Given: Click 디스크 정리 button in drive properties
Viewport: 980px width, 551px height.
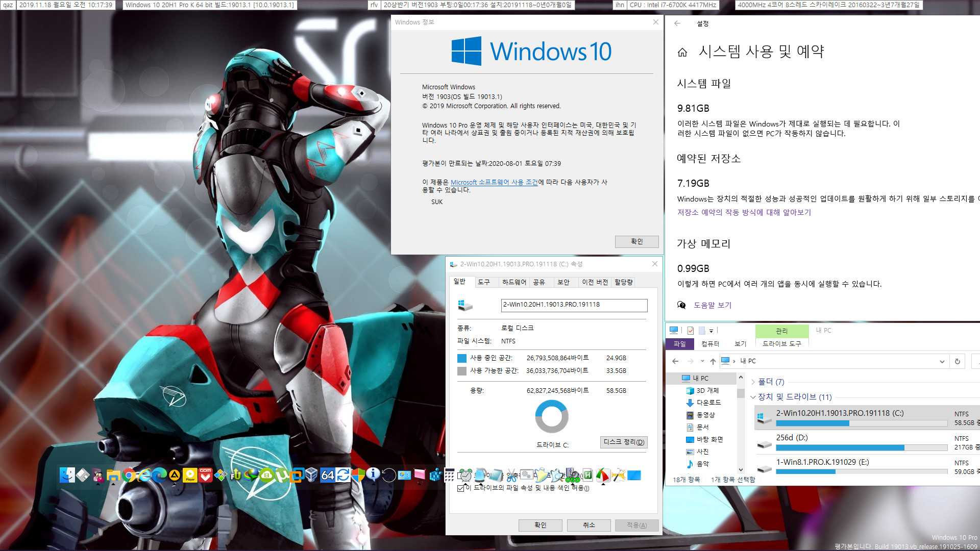Looking at the screenshot, I should 624,442.
